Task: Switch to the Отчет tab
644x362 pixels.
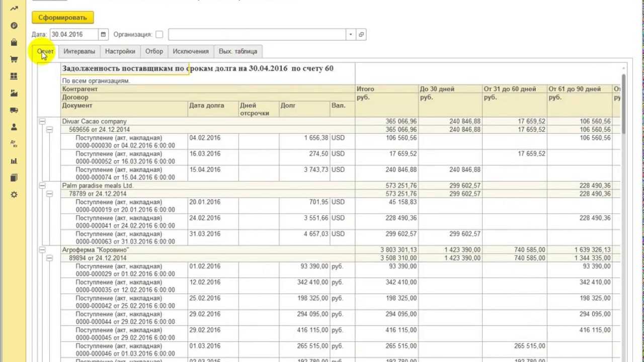Action: tap(45, 51)
